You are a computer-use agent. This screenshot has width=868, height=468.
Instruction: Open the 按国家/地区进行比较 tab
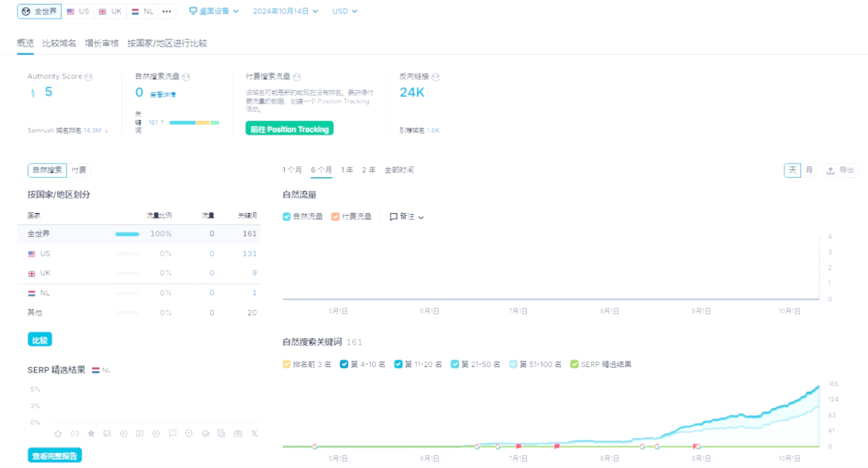167,43
